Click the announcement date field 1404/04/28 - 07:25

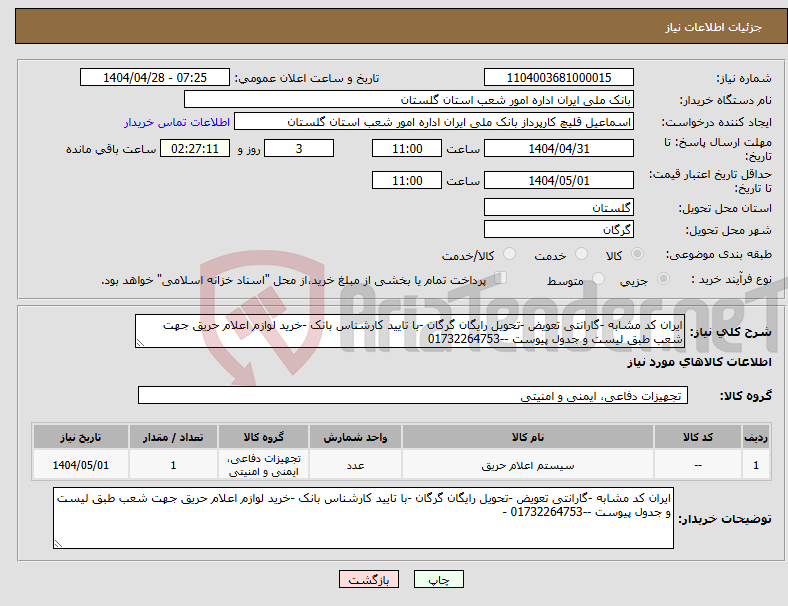tap(155, 77)
